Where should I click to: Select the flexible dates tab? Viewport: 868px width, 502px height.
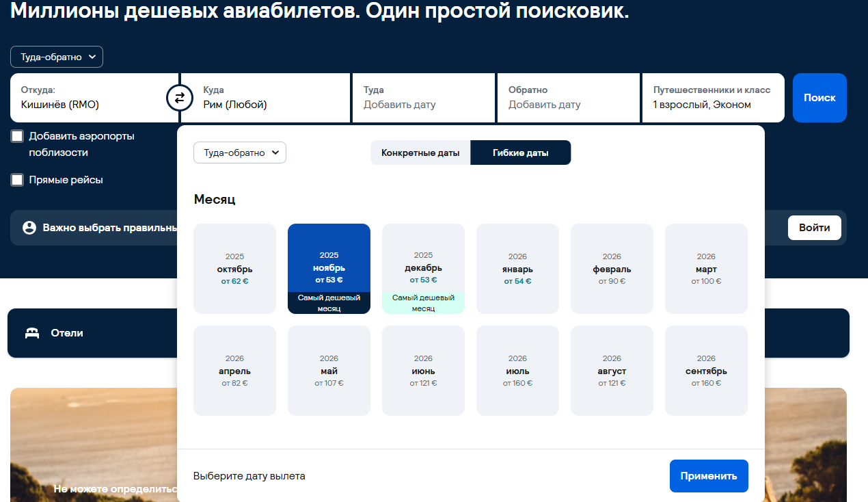(520, 153)
